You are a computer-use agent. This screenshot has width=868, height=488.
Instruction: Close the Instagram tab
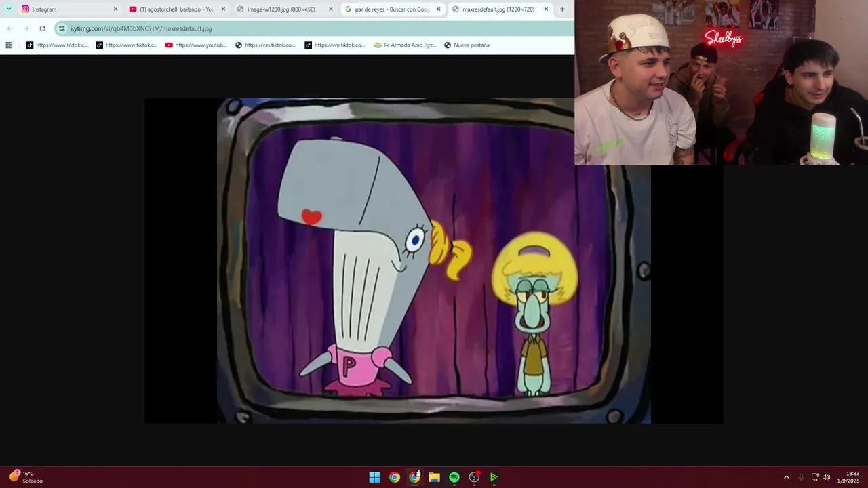coord(115,9)
